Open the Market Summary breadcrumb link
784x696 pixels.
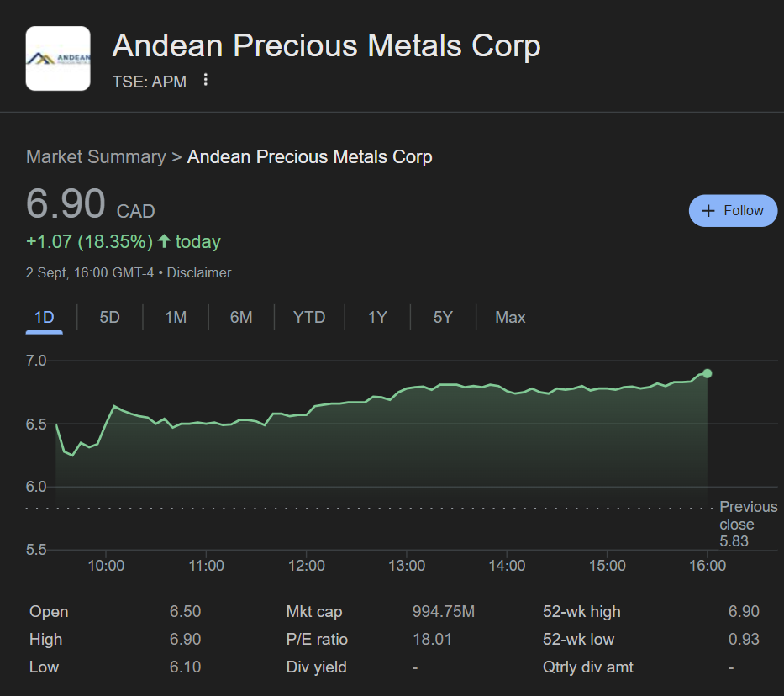pos(96,157)
